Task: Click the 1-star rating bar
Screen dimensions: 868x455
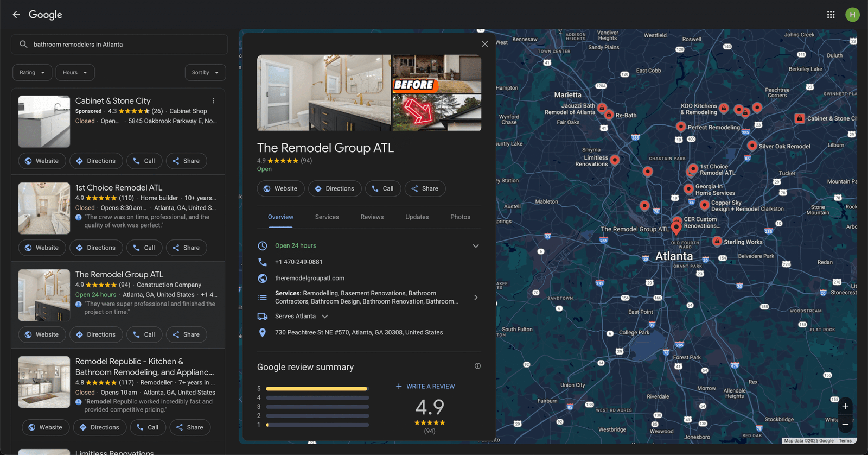Action: pyautogui.click(x=317, y=425)
